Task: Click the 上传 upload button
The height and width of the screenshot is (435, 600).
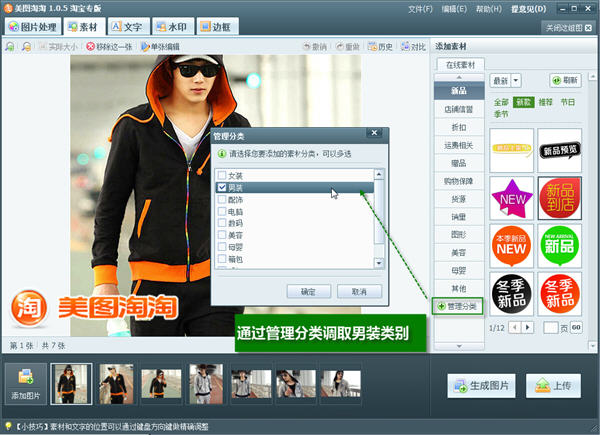Action: click(553, 386)
